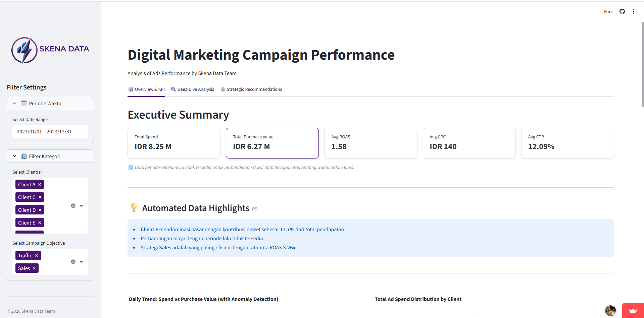644x318 pixels.
Task: Click the Select Date Range input field
Action: (x=50, y=131)
